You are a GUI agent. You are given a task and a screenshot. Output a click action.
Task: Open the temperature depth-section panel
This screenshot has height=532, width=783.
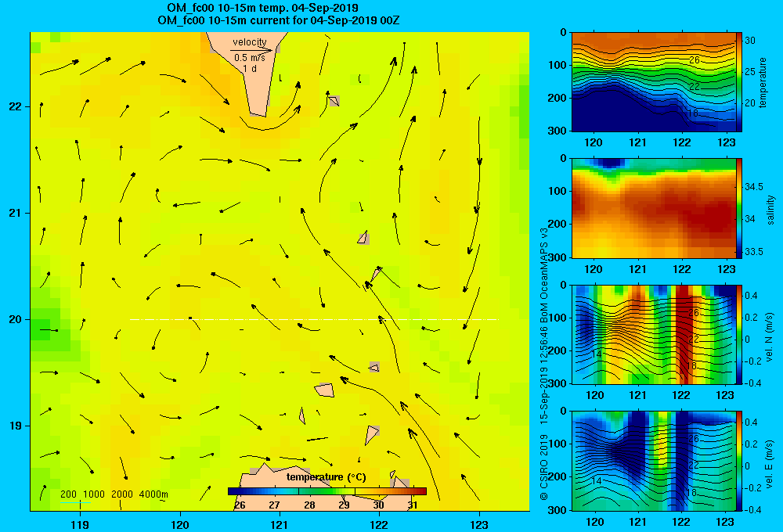pos(653,82)
